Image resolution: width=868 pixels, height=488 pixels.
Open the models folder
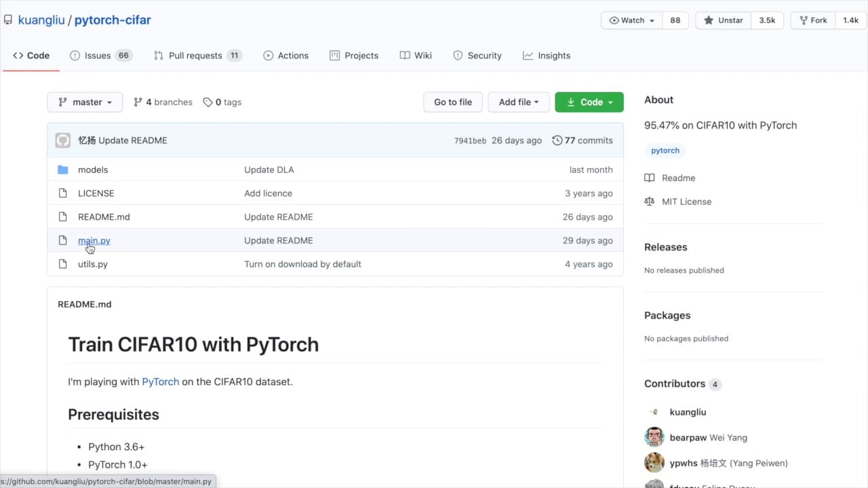[x=93, y=169]
